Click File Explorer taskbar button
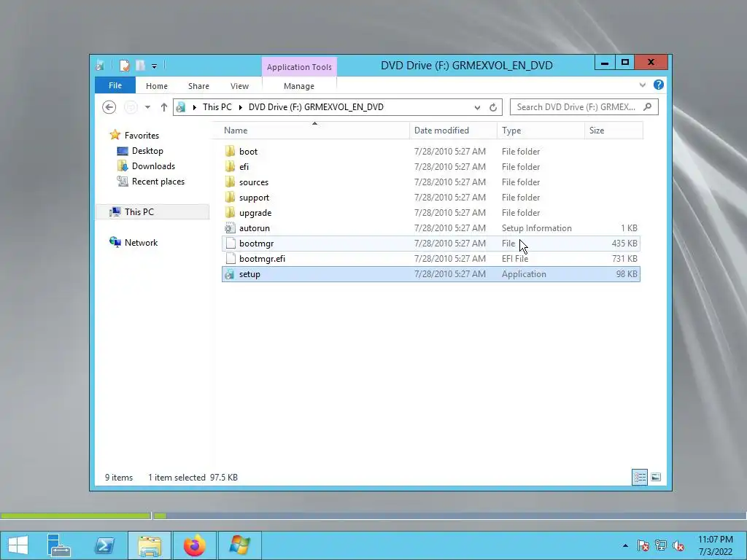This screenshot has width=747, height=560. 149,545
